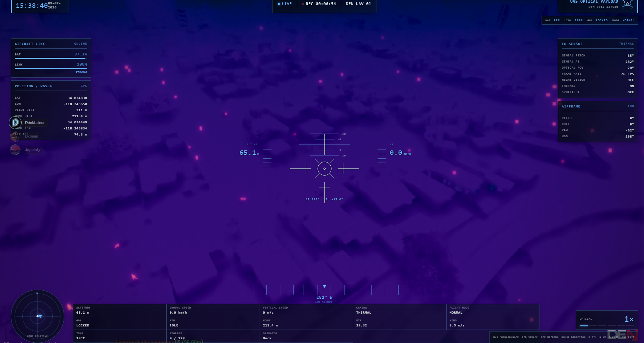Viewport: 644px width, 343px height.
Task: Click the optical zoom level bar
Action: coord(607,326)
